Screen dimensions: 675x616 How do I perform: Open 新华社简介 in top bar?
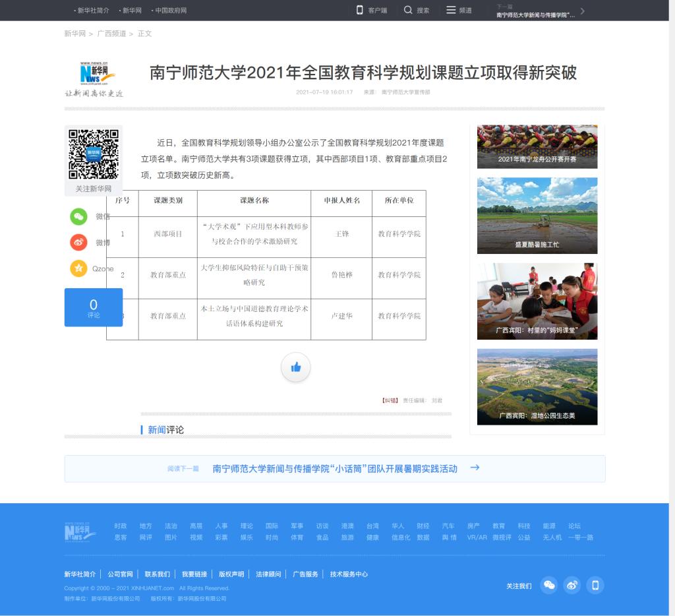(x=93, y=11)
